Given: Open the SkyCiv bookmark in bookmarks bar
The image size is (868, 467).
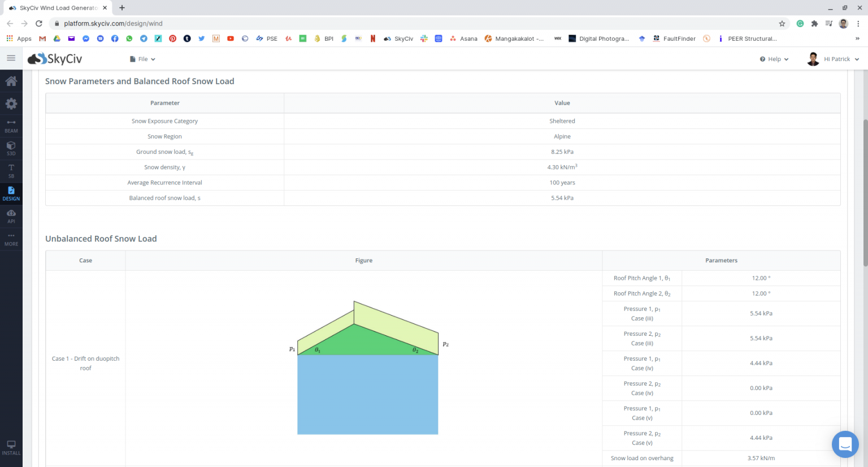Looking at the screenshot, I should click(398, 39).
